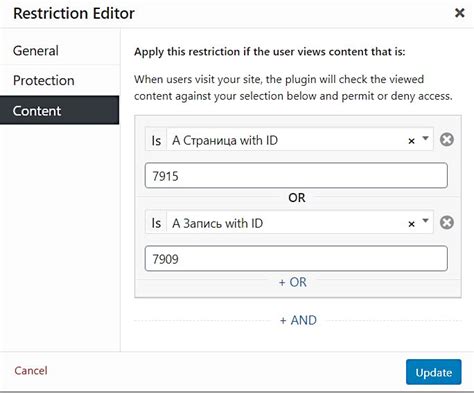Viewport: 474px width, 393px height.
Task: Toggle the "Is" operator for Запись rule
Action: point(156,223)
